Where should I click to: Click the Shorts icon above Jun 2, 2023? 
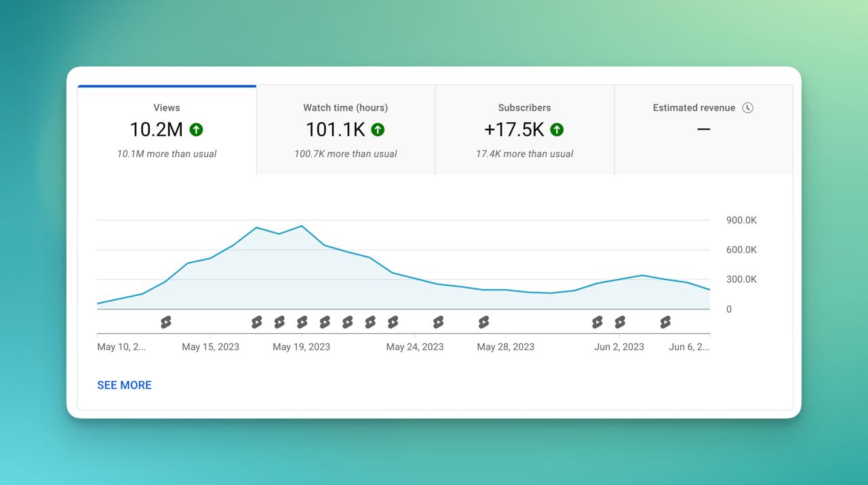pyautogui.click(x=620, y=322)
